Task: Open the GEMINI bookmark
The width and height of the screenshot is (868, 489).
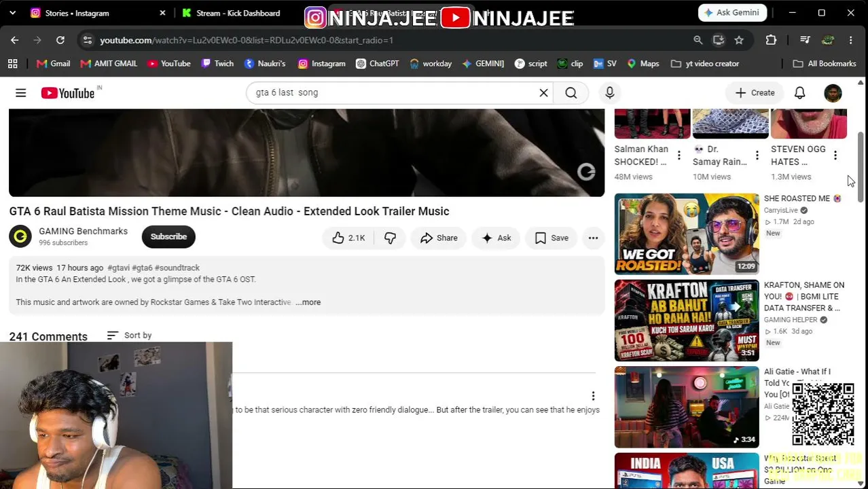Action: click(x=482, y=63)
